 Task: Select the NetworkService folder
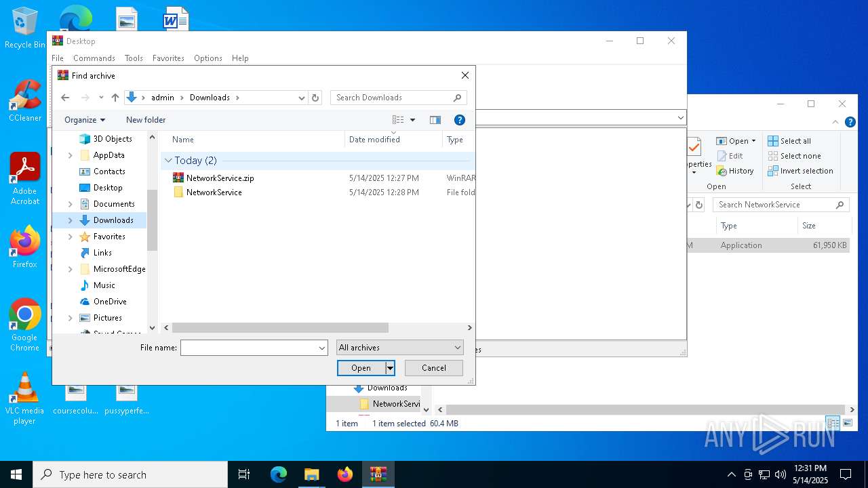pos(214,192)
